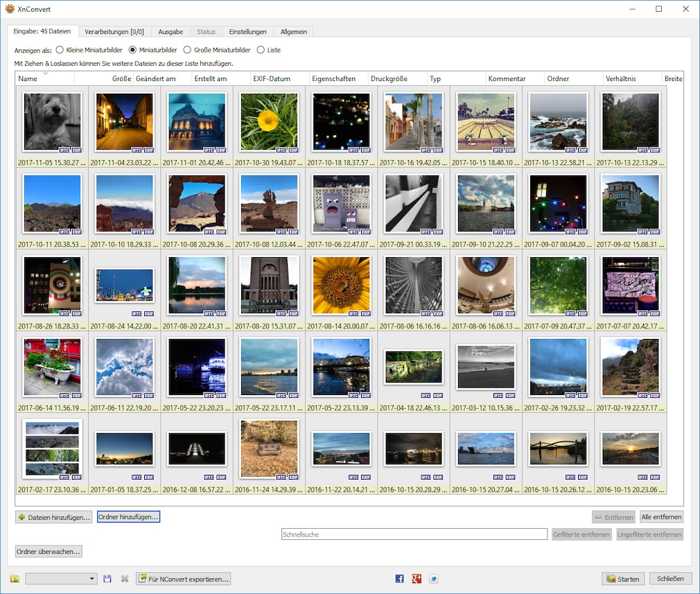700x594 pixels.
Task: Select the sofa in leaves photo 2016-11-24 14.29.39
Action: tap(269, 449)
